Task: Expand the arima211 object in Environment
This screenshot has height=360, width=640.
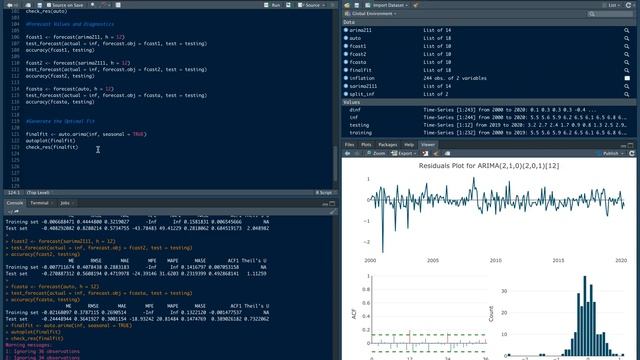Action: click(346, 30)
